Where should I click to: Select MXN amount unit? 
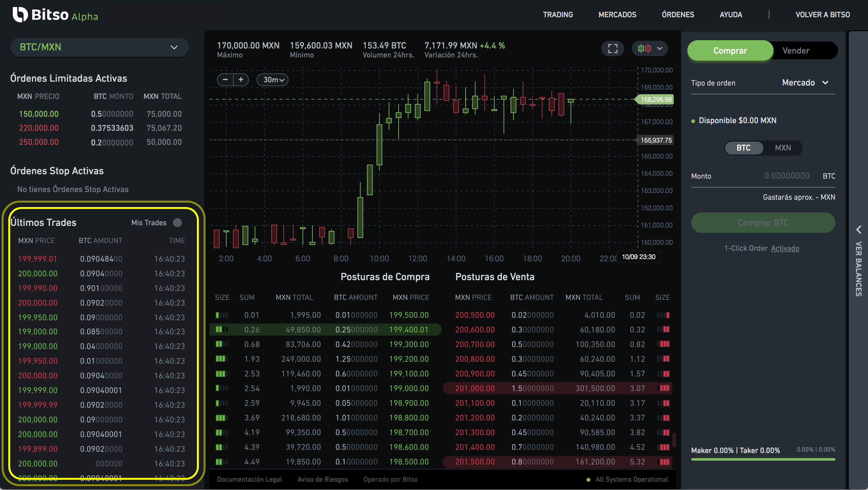click(782, 147)
